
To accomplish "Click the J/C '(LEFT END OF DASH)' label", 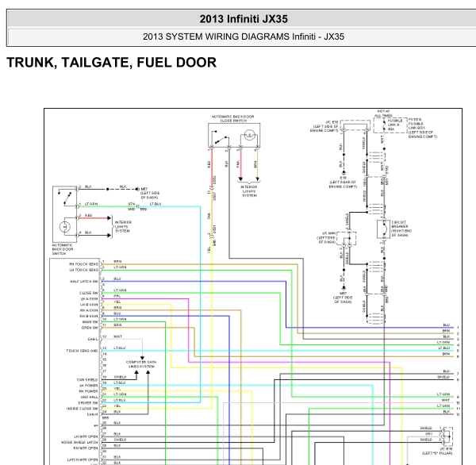I will point(326,237).
